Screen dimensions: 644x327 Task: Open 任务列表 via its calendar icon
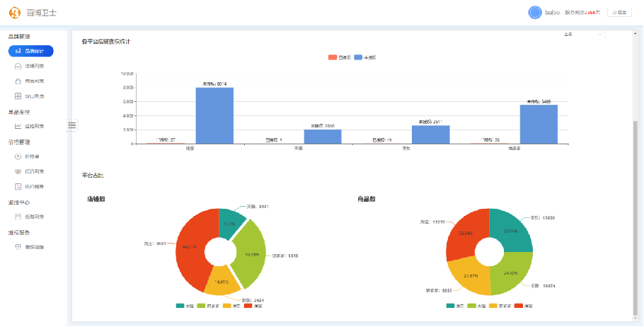pyautogui.click(x=18, y=217)
